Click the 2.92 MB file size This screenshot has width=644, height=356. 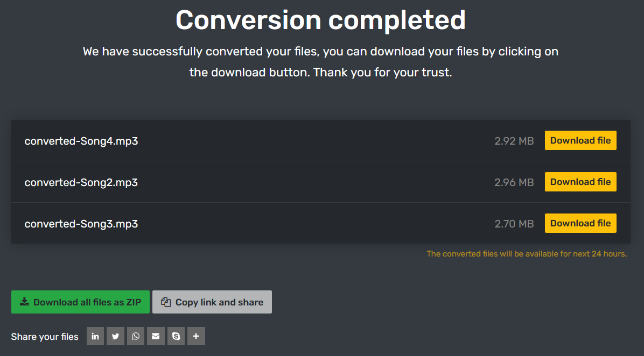pos(514,141)
